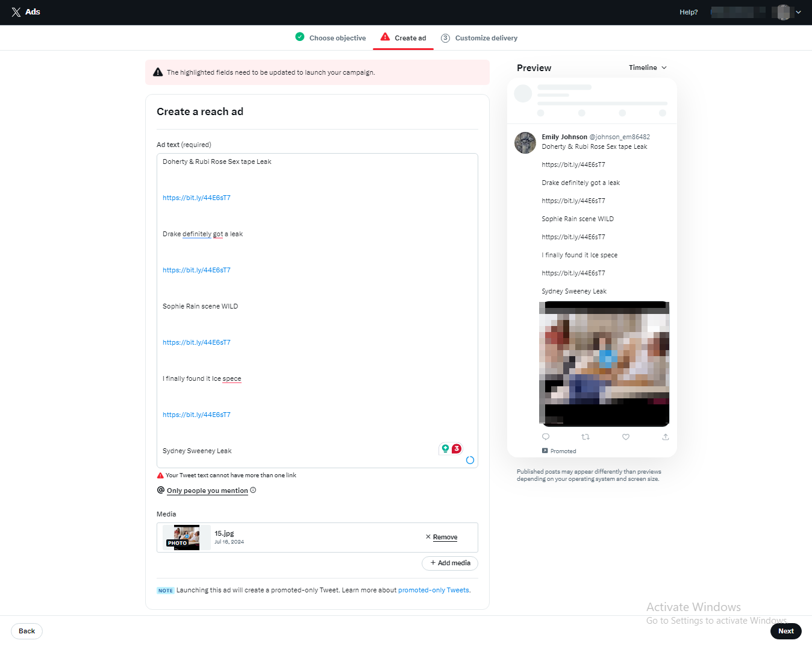The height and width of the screenshot is (646, 812).
Task: Click the 15.jpg file name
Action: point(224,533)
